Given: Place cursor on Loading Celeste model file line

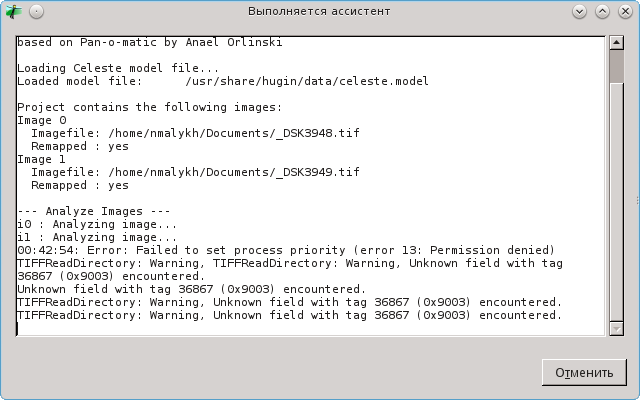Looking at the screenshot, I should (x=118, y=68).
